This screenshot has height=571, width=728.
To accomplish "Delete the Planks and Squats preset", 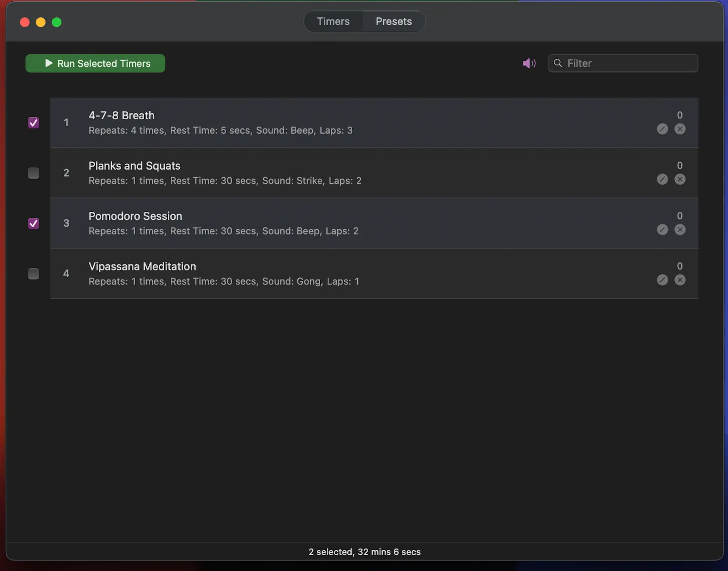I will tap(680, 179).
